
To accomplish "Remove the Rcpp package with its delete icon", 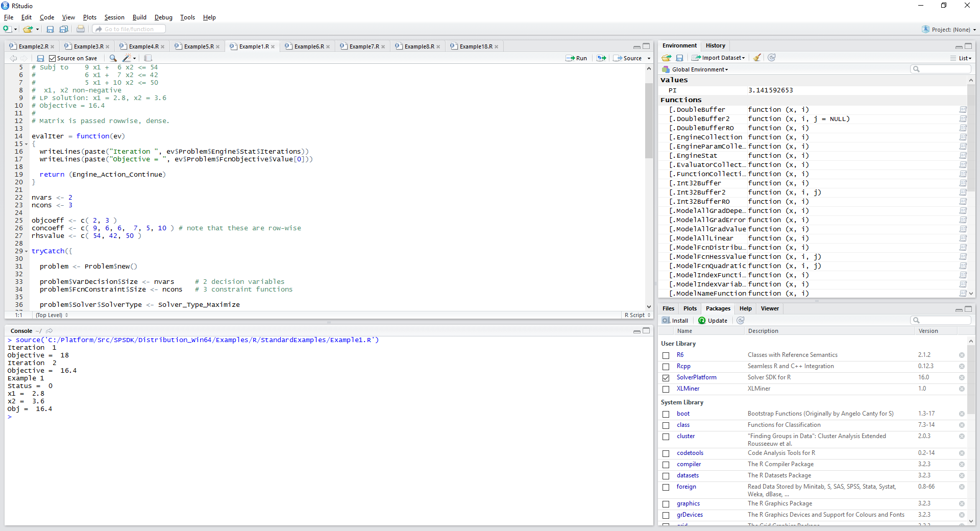I will click(962, 367).
